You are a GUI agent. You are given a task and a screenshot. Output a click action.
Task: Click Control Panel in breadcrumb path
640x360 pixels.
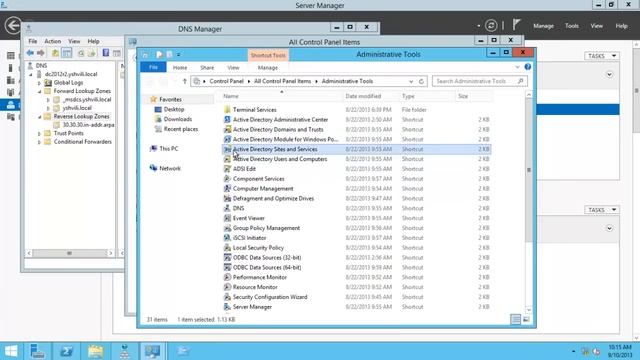pos(227,81)
